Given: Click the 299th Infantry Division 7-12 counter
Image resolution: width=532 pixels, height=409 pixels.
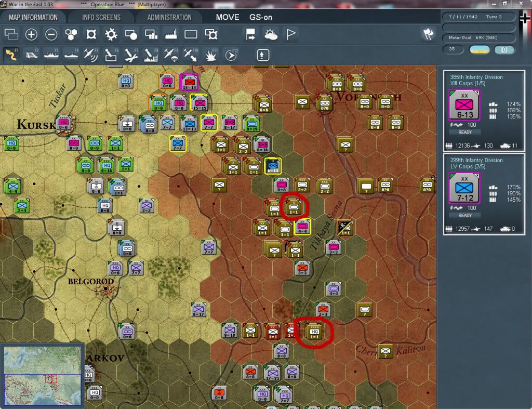Looking at the screenshot, I should click(464, 188).
